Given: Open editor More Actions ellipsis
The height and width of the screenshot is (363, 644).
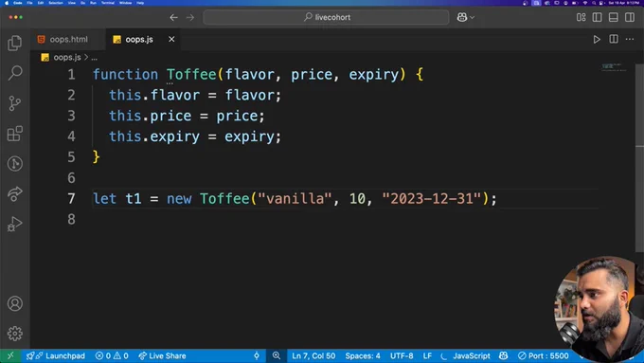Looking at the screenshot, I should 630,39.
